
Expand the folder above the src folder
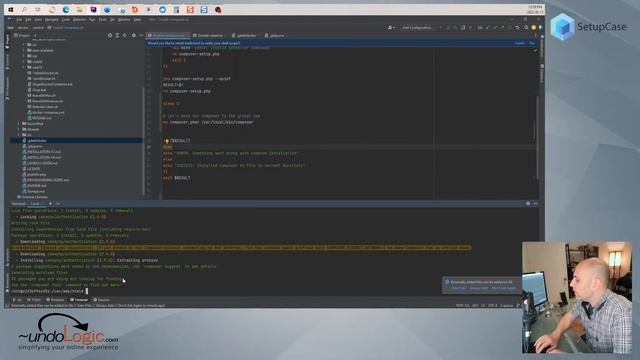[x=18, y=129]
